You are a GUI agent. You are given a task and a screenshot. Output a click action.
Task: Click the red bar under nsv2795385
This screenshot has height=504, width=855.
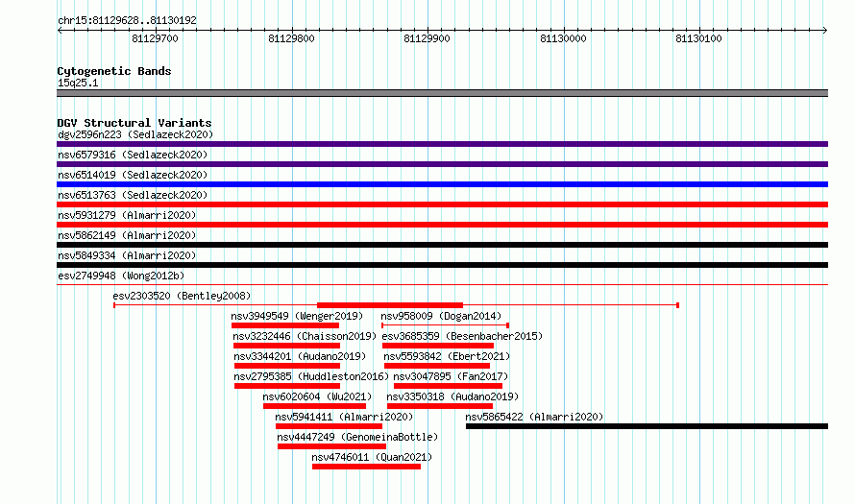point(287,386)
